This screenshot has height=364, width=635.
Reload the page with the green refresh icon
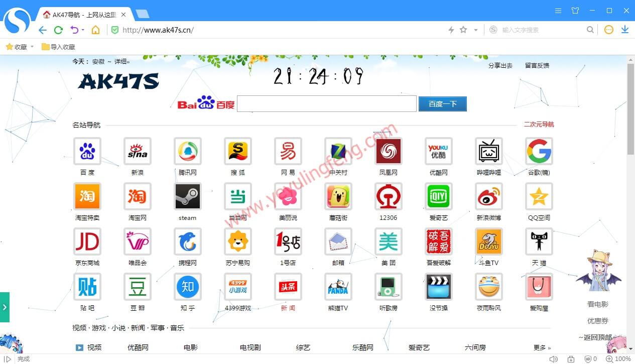click(58, 30)
